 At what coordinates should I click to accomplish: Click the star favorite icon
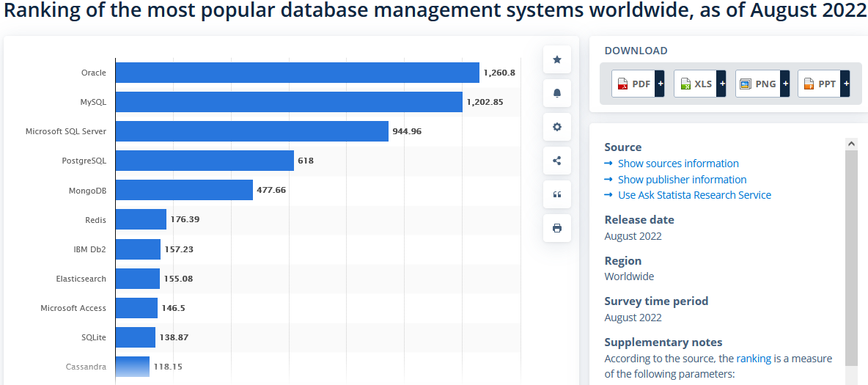click(x=556, y=59)
